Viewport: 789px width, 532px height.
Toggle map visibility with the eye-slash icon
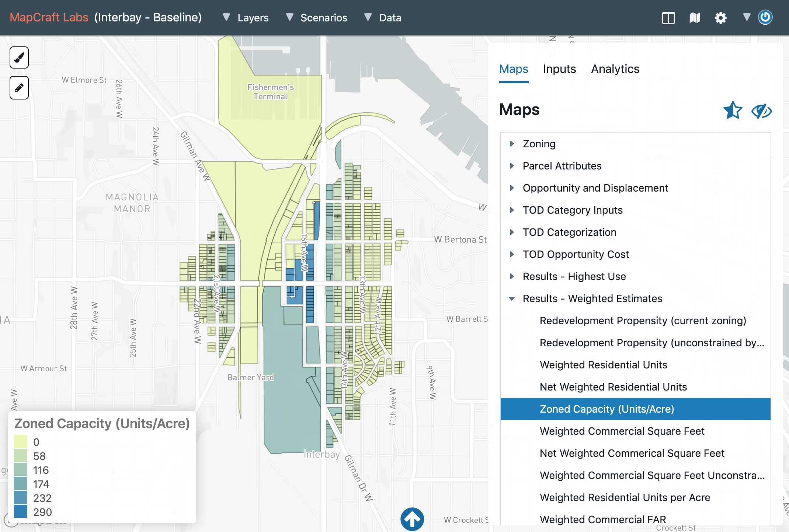pyautogui.click(x=761, y=111)
